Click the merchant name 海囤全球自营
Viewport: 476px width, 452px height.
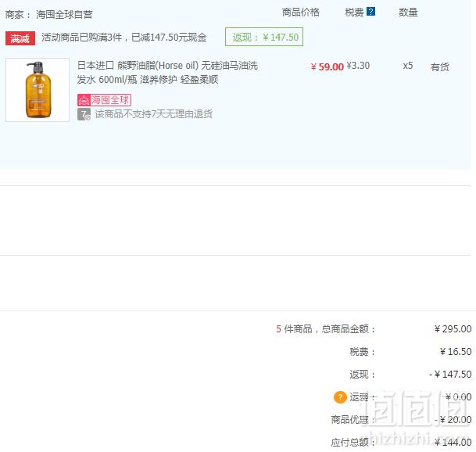(x=64, y=14)
